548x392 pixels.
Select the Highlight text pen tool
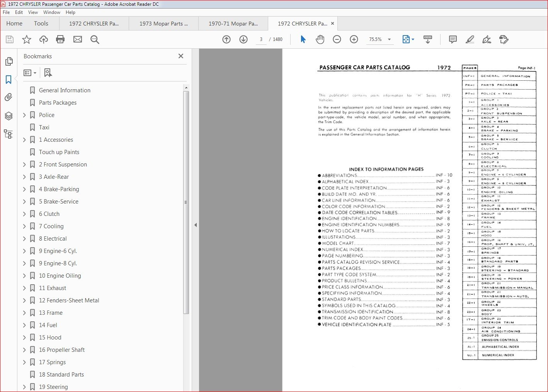click(470, 39)
